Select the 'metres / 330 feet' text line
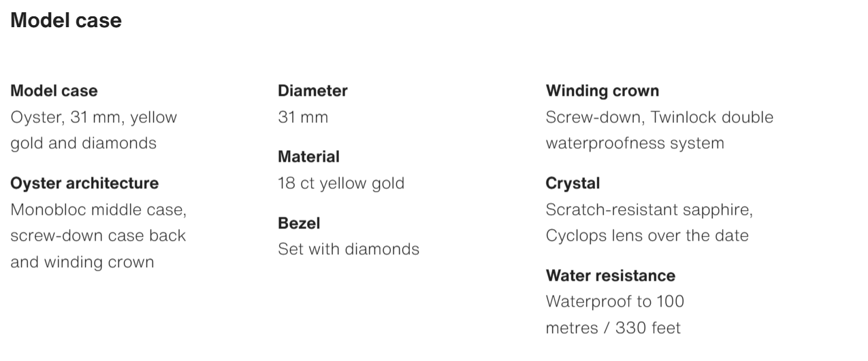This screenshot has width=868, height=361. pyautogui.click(x=613, y=328)
